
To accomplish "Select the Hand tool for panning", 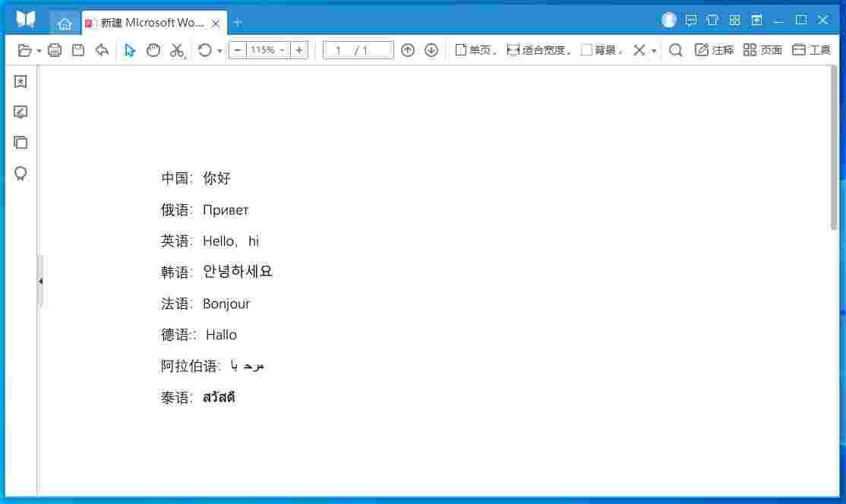I will click(153, 50).
